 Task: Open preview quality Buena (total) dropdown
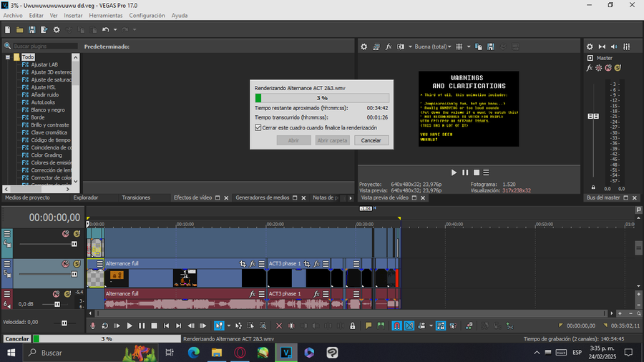point(433,47)
